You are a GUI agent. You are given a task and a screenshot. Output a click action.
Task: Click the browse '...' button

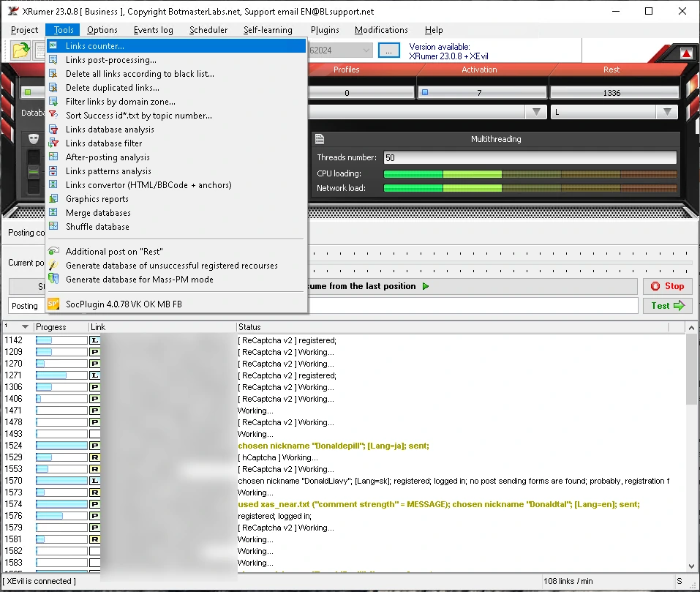(389, 50)
